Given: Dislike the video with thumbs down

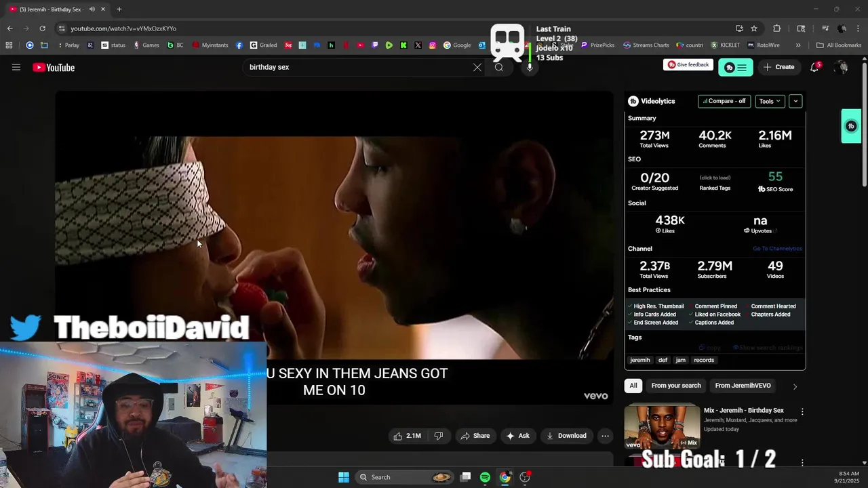Looking at the screenshot, I should [x=439, y=436].
